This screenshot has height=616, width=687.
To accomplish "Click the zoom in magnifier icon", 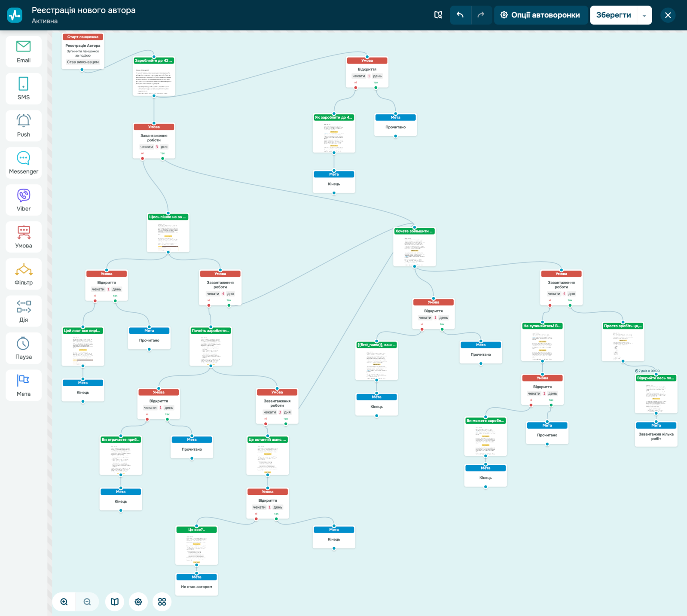I will click(x=64, y=602).
